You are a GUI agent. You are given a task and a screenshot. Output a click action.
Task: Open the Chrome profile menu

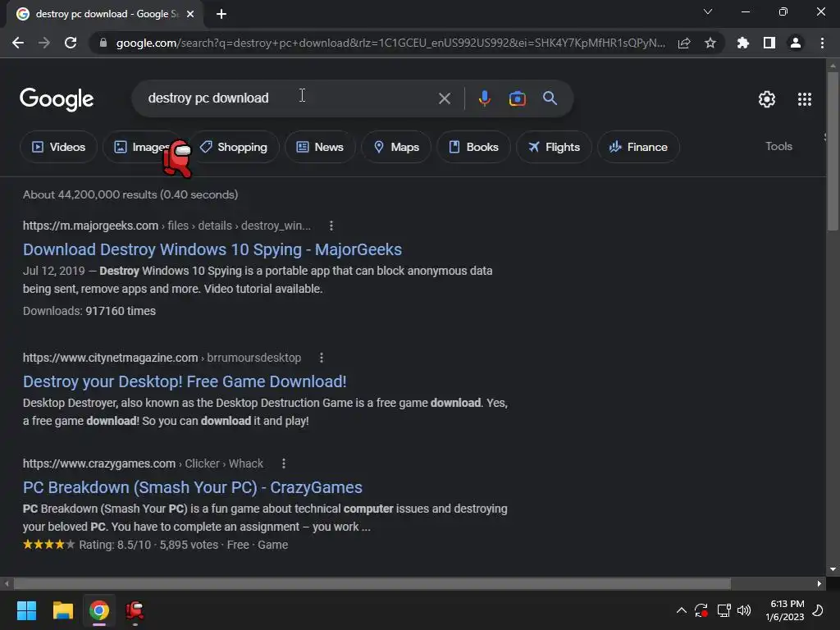coord(796,43)
